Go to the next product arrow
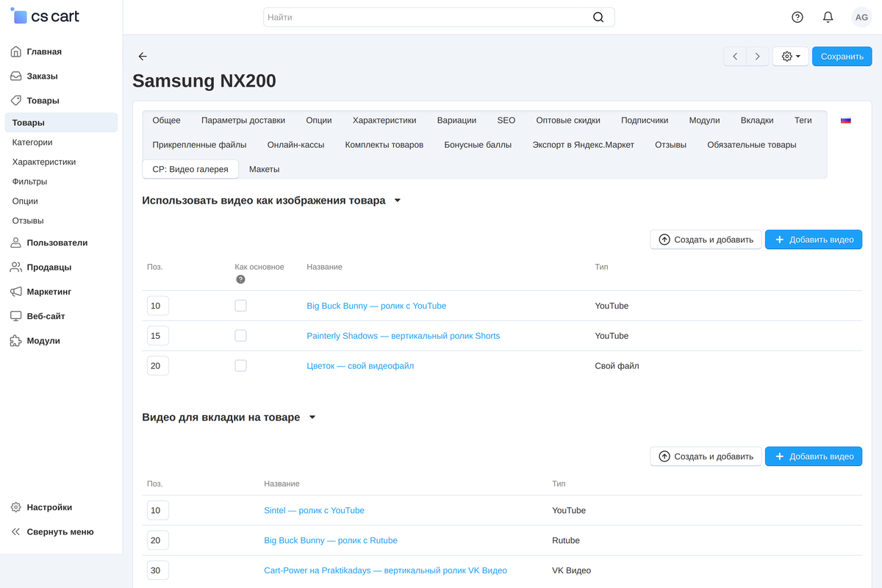The image size is (882, 588). tap(758, 57)
